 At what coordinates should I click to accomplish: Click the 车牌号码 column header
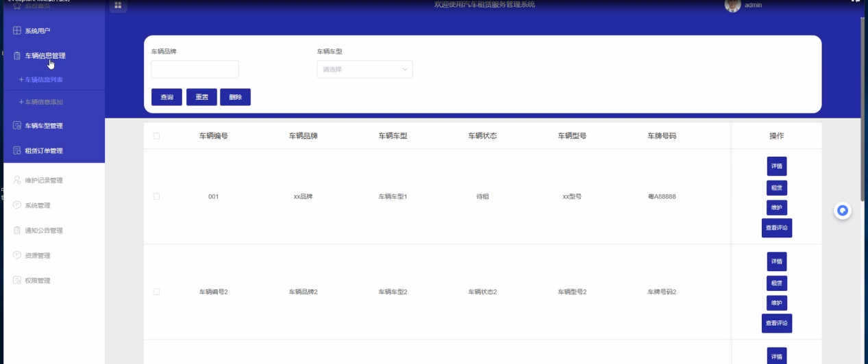[x=662, y=136]
